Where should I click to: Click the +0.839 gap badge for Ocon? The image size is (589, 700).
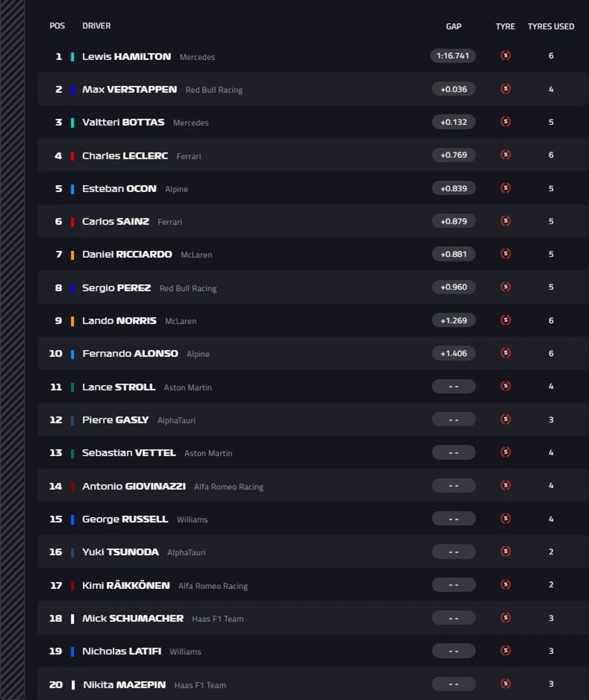[x=453, y=189]
